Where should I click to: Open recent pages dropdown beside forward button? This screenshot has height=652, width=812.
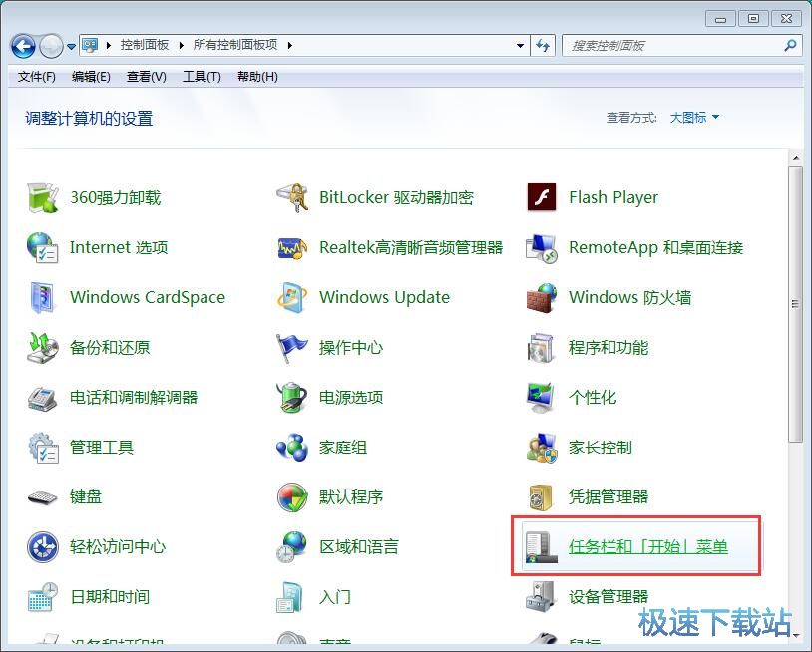72,47
